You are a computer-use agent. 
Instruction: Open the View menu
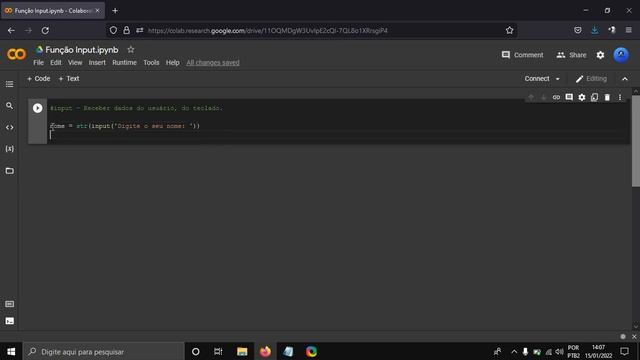pos(75,62)
